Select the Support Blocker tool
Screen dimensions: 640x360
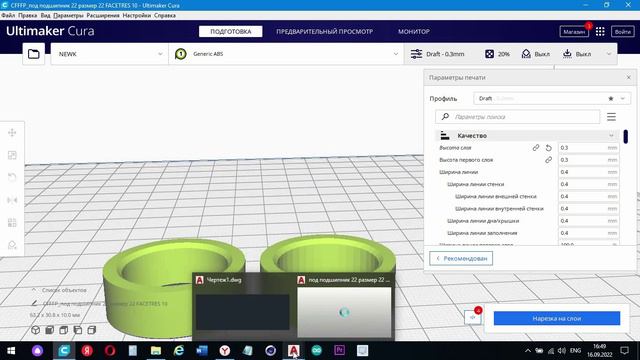[12, 245]
